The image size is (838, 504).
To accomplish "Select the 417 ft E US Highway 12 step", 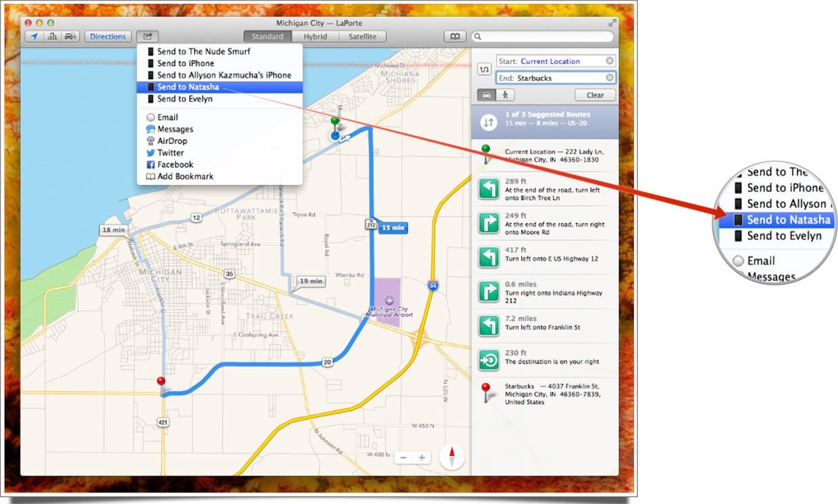I will click(x=545, y=257).
